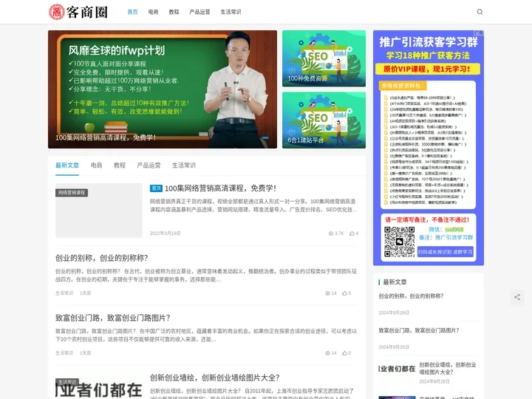Click the banner carousel indicator dot
This screenshot has height=399, width=532.
point(265,137)
